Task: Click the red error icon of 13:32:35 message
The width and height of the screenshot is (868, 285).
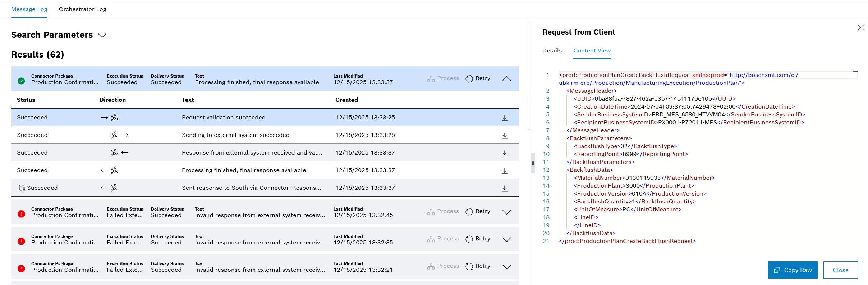Action: (21, 241)
